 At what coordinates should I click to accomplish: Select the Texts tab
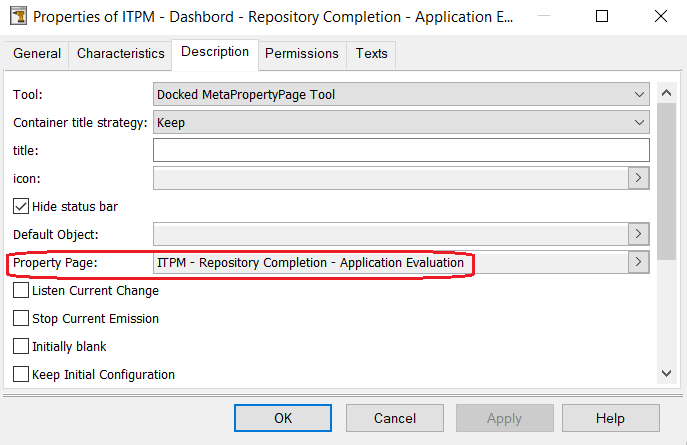click(371, 54)
